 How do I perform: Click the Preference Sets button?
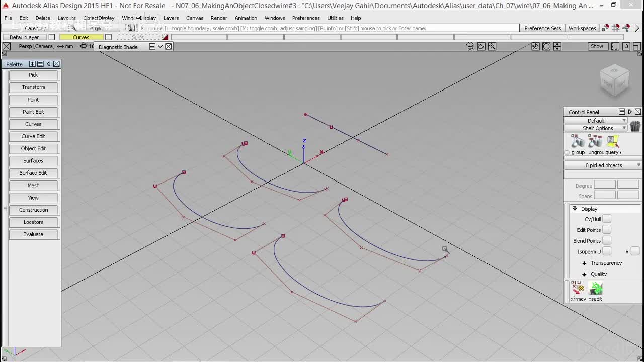[x=542, y=28]
